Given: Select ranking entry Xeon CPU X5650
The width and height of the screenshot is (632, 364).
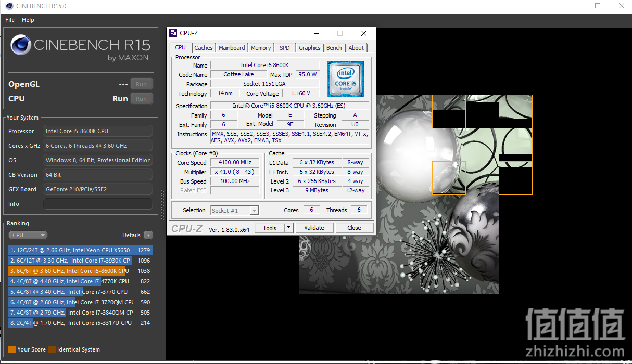Looking at the screenshot, I should tap(80, 250).
